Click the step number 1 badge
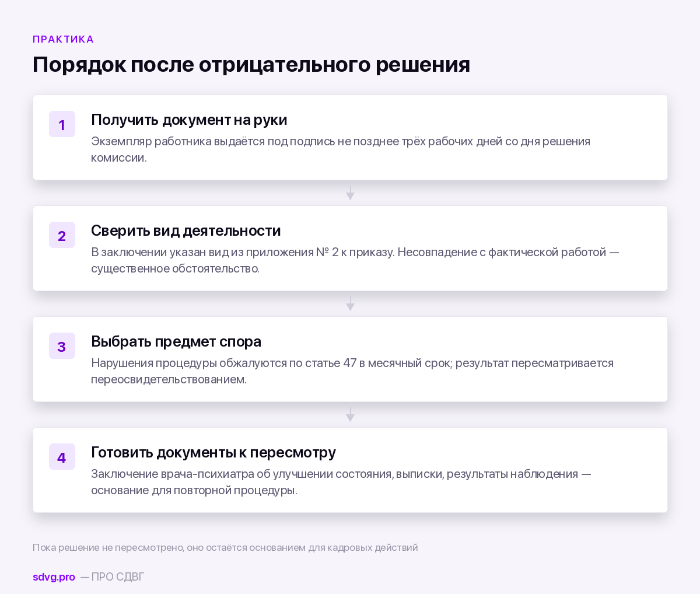This screenshot has width=700, height=594. pos(62,124)
